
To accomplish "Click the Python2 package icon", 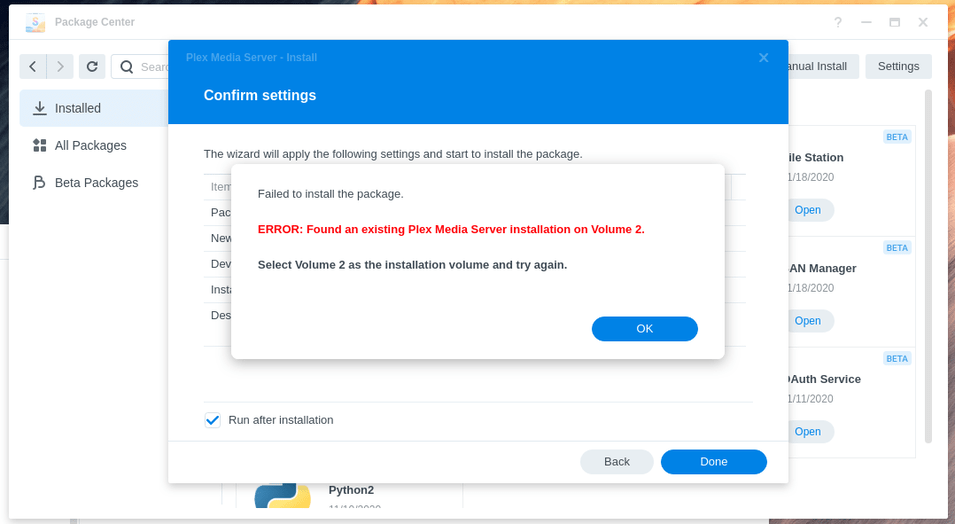I will click(282, 497).
